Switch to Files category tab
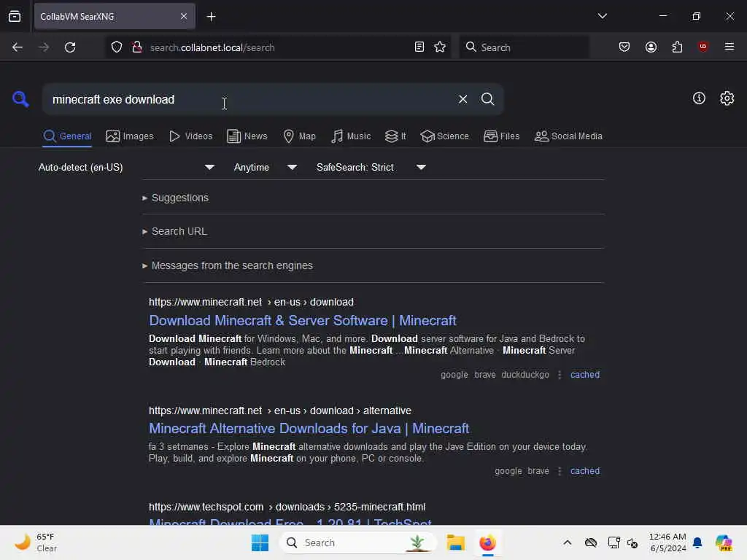The image size is (747, 560). point(502,136)
